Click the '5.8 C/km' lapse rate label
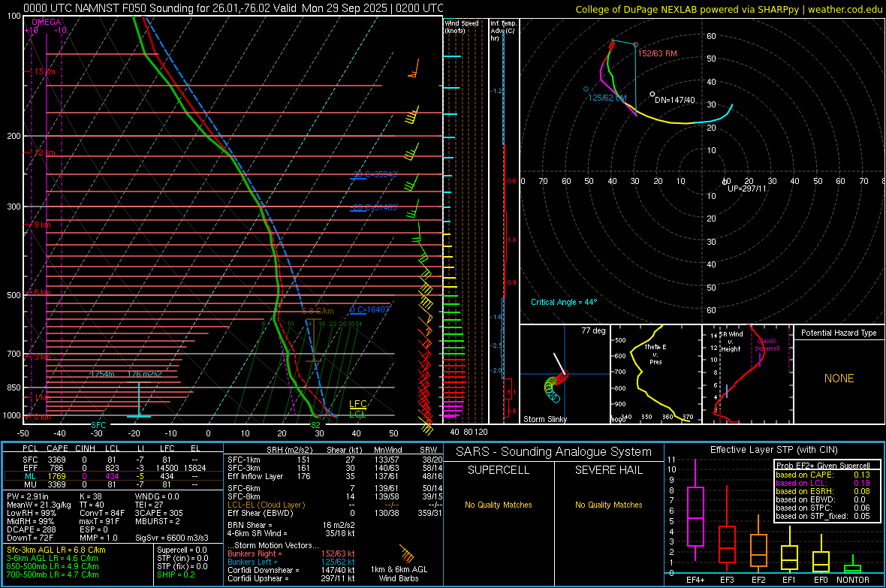The height and width of the screenshot is (588, 886). [x=318, y=311]
